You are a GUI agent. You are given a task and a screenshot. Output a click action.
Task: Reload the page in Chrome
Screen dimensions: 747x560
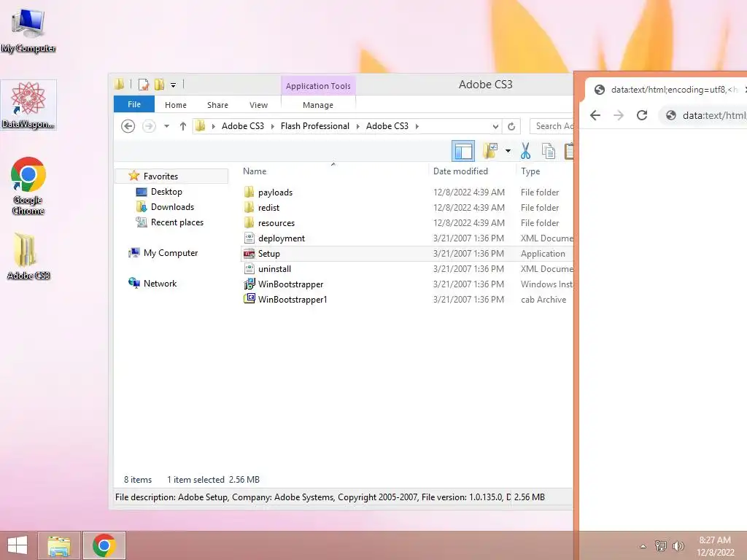point(642,115)
